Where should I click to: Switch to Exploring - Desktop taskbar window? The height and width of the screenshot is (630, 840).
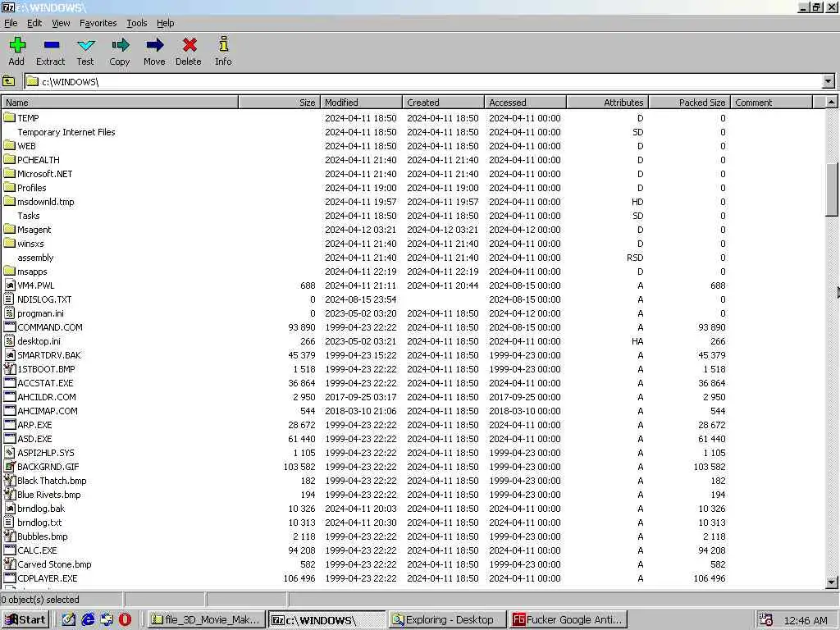coord(449,620)
